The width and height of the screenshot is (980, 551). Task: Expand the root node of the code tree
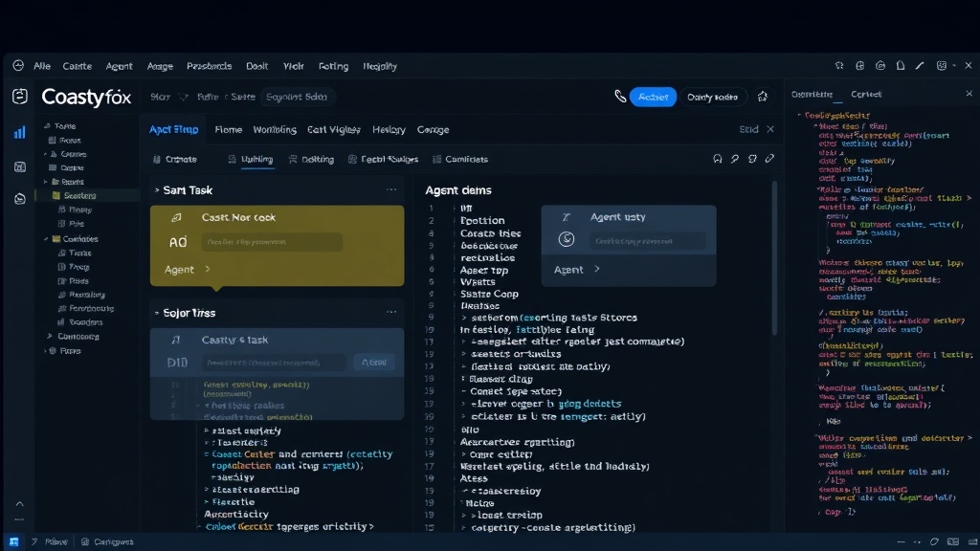tap(799, 115)
